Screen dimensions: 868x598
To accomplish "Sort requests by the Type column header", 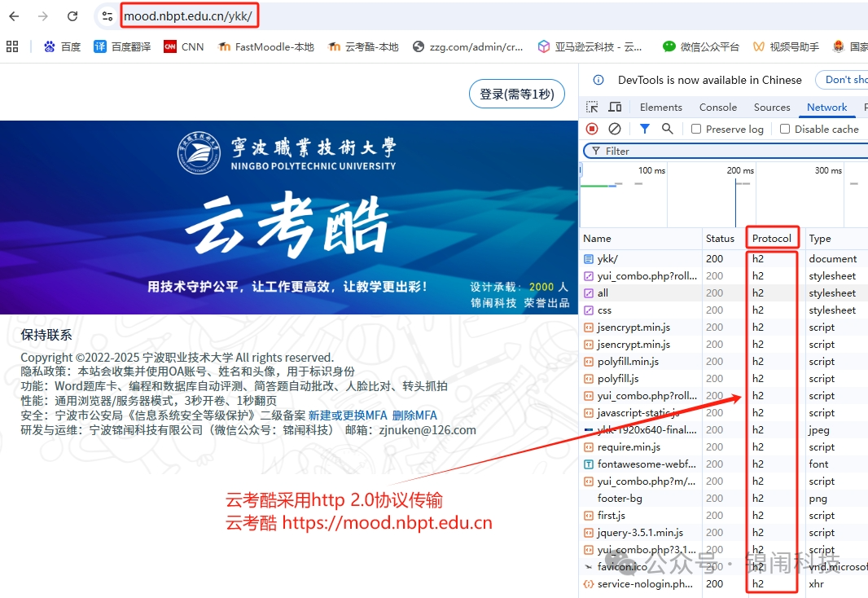I will (836, 238).
